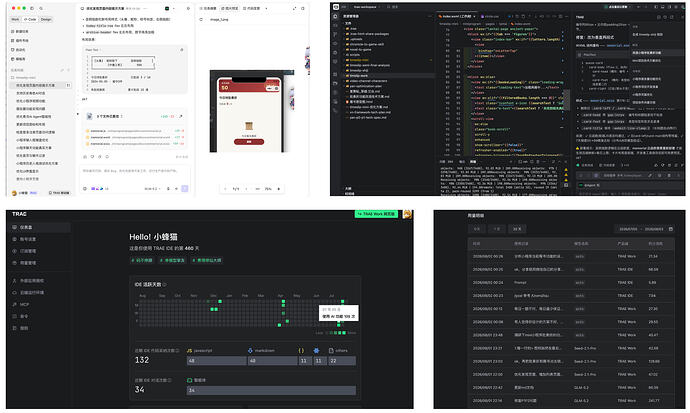
Task: Open the preview tabs dropdown arrow
Action: pyautogui.click(x=266, y=8)
